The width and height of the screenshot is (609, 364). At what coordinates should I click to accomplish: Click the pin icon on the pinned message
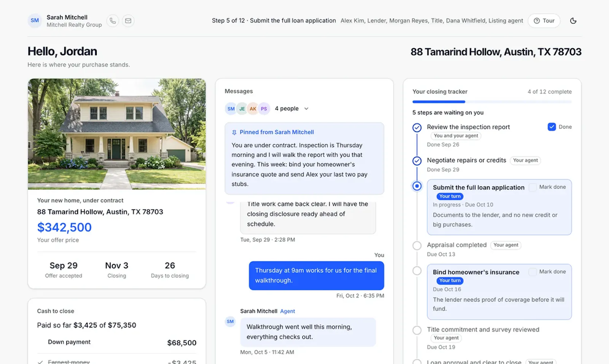tap(234, 132)
